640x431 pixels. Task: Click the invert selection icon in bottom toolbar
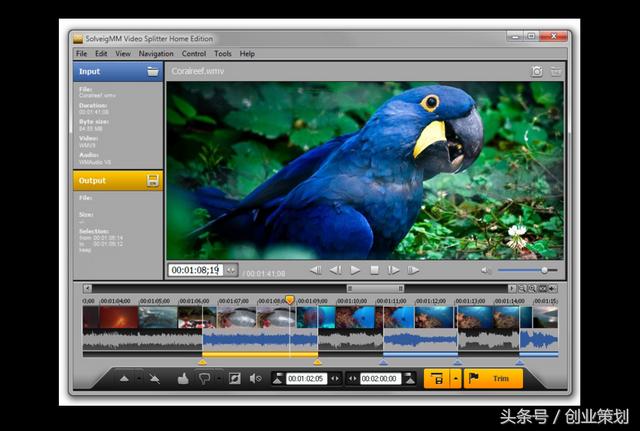point(234,379)
